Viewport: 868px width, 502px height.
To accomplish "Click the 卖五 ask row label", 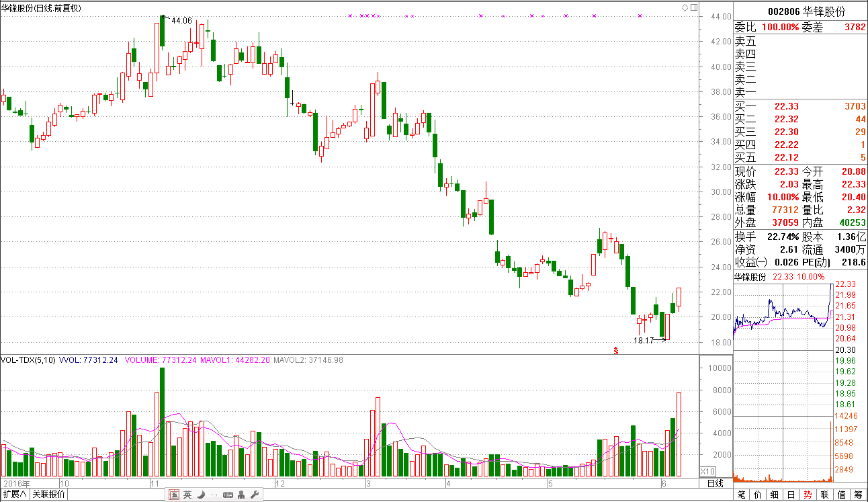I will pos(745,41).
